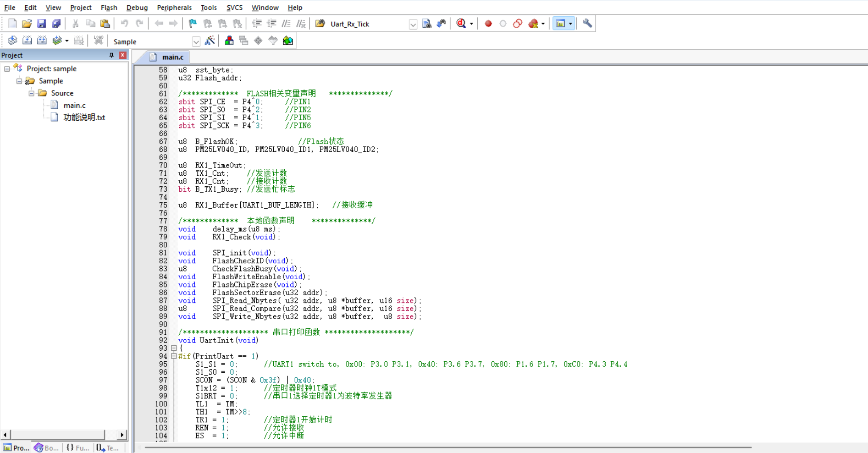Click Project panel scroll left arrow

click(x=5, y=435)
